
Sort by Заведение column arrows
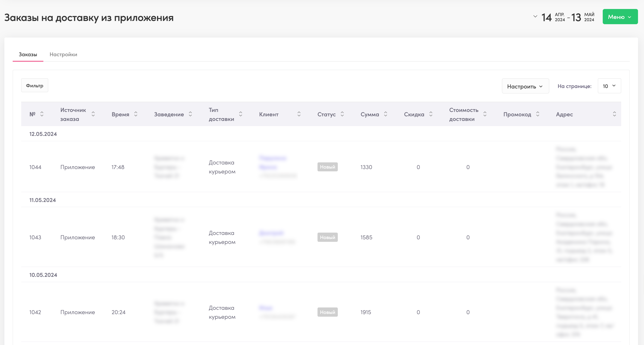190,114
